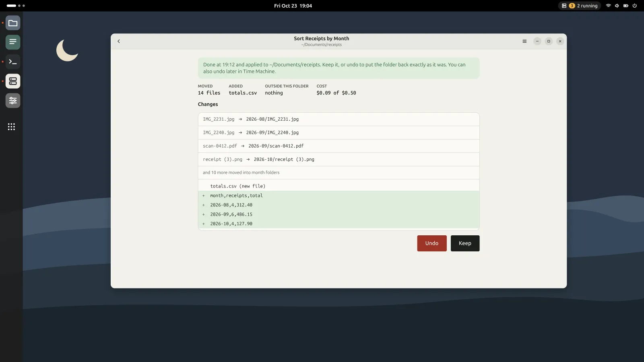Click the '2026-08,4,312.40' added line

(339, 205)
